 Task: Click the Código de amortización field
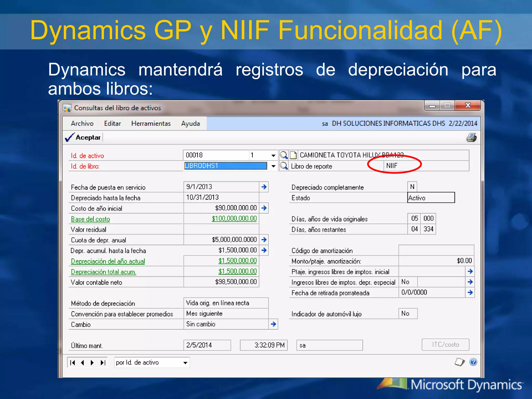point(436,250)
